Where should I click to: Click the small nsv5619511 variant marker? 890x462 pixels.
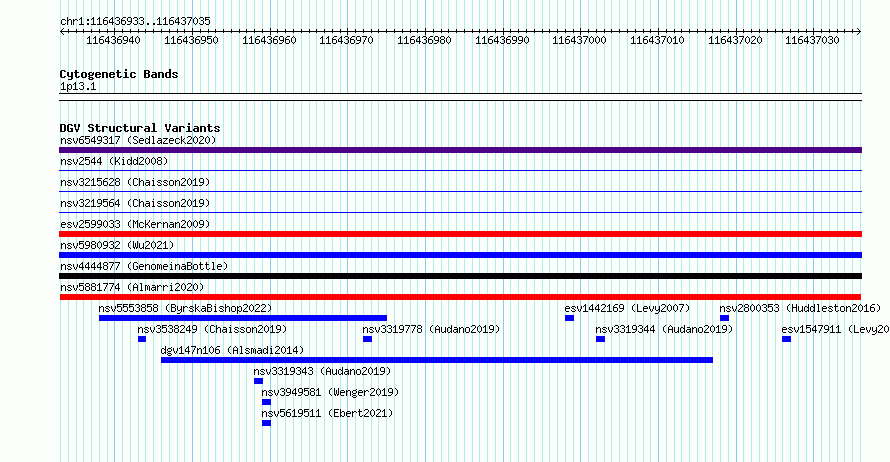(266, 423)
